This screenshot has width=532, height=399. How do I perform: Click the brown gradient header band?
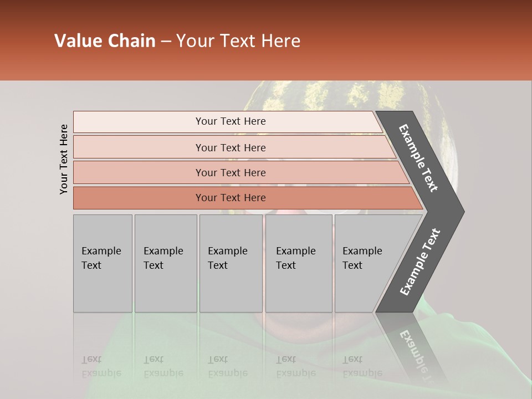pyautogui.click(x=266, y=40)
